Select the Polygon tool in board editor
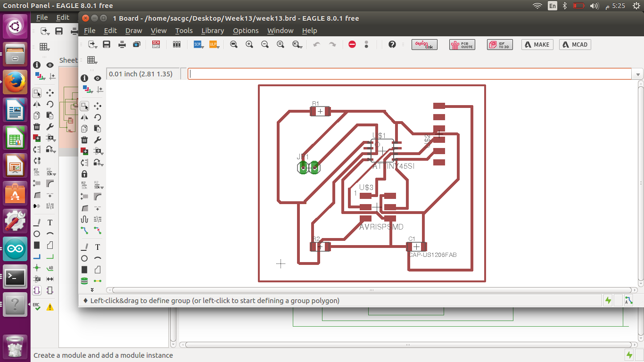644x362 pixels. point(98,270)
